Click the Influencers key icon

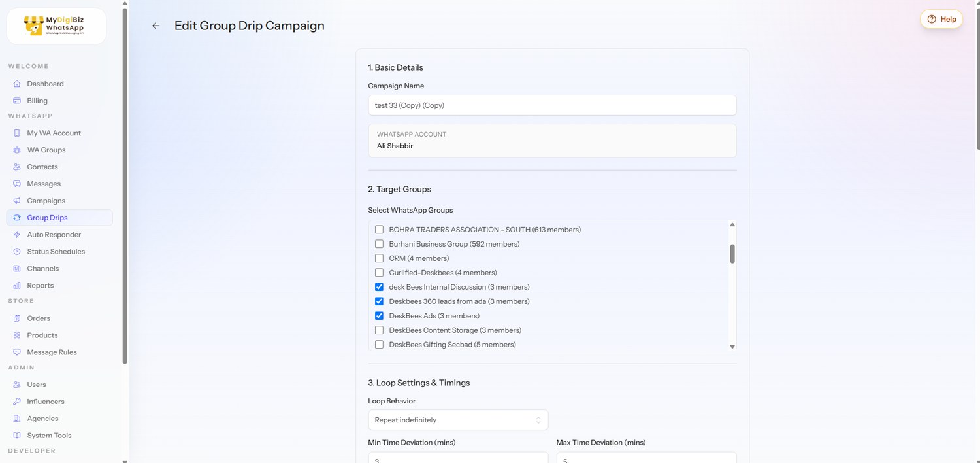(17, 402)
